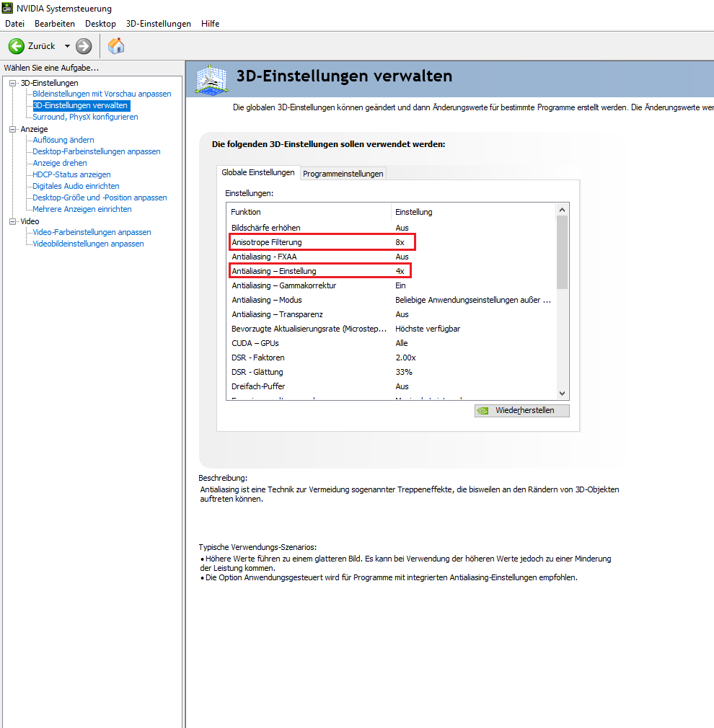This screenshot has height=728, width=714.
Task: Change Antialiasing – Einstellung value 4x
Action: [x=400, y=271]
